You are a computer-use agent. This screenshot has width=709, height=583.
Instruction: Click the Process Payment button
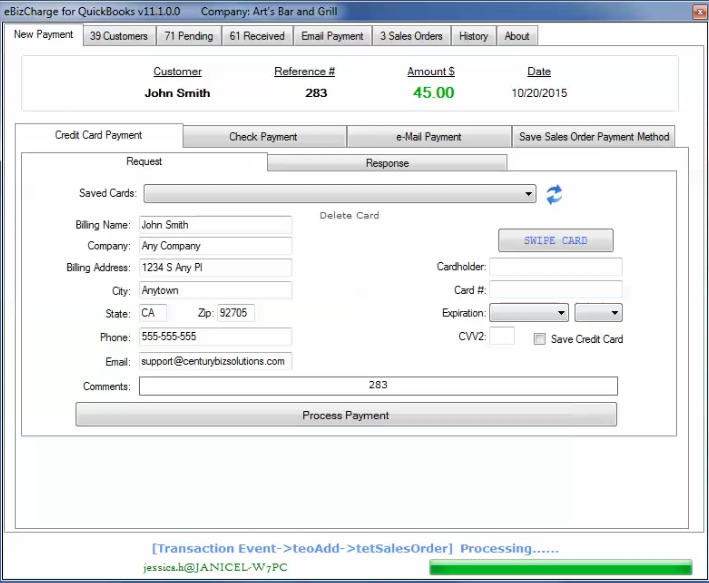click(x=346, y=415)
